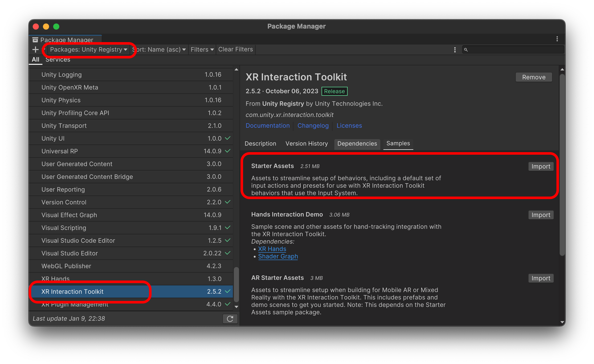Viewport: 594px width, 364px height.
Task: Select the Unity Profiling Core API package
Action: point(131,113)
